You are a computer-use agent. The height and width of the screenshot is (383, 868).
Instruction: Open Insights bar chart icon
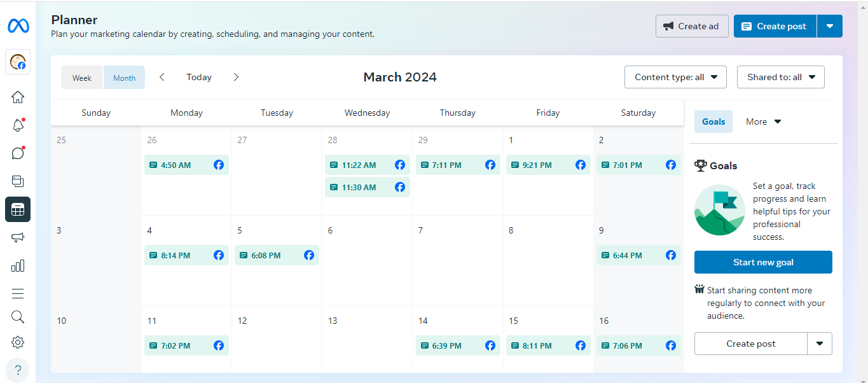[18, 265]
